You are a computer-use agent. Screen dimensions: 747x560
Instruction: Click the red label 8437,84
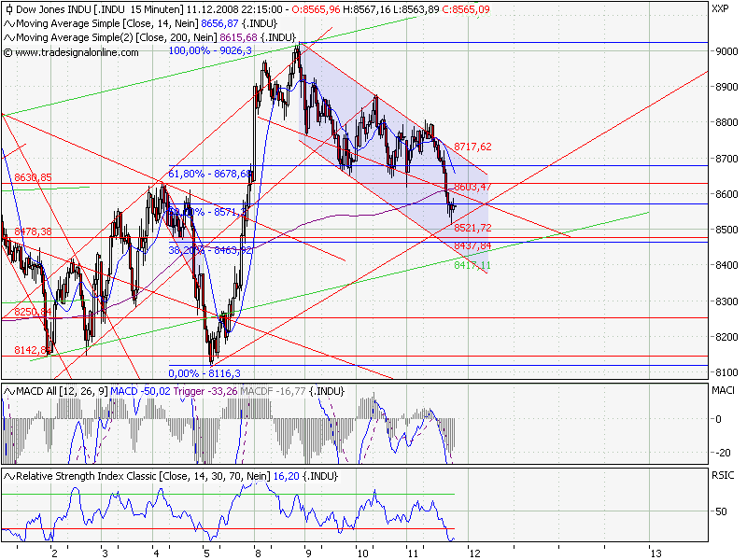pyautogui.click(x=472, y=245)
